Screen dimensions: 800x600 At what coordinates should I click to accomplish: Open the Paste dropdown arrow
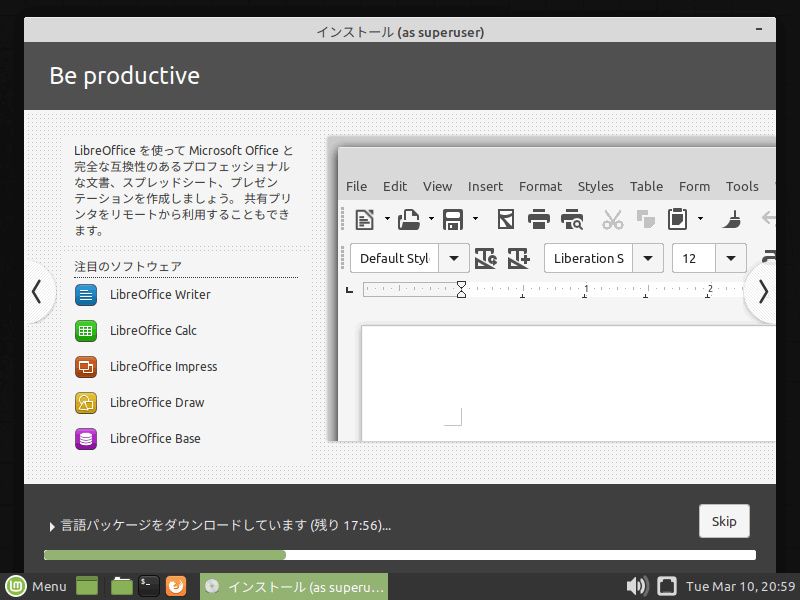tap(700, 219)
